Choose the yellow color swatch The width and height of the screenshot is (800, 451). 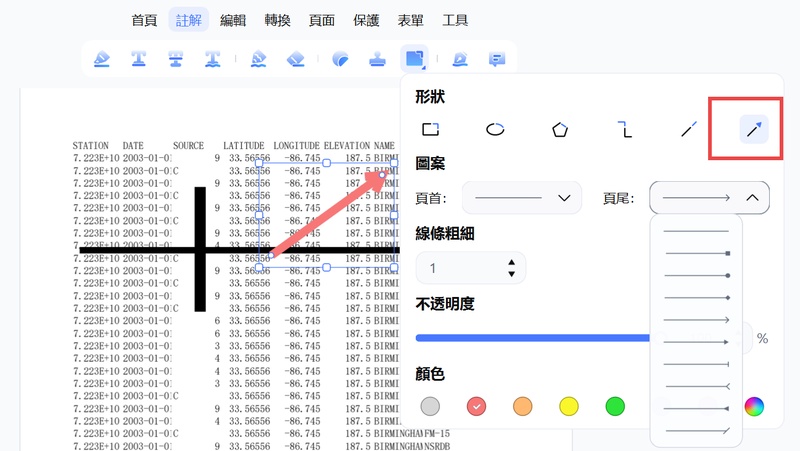point(568,407)
